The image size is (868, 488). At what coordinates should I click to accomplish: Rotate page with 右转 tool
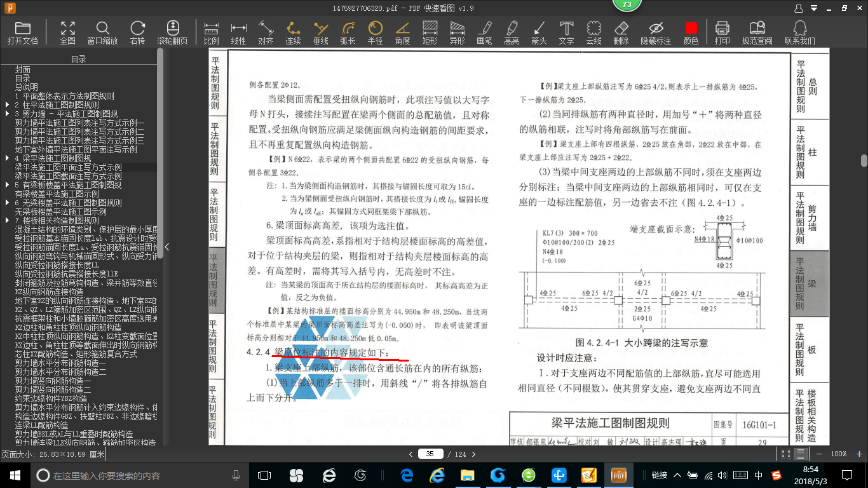[x=137, y=32]
